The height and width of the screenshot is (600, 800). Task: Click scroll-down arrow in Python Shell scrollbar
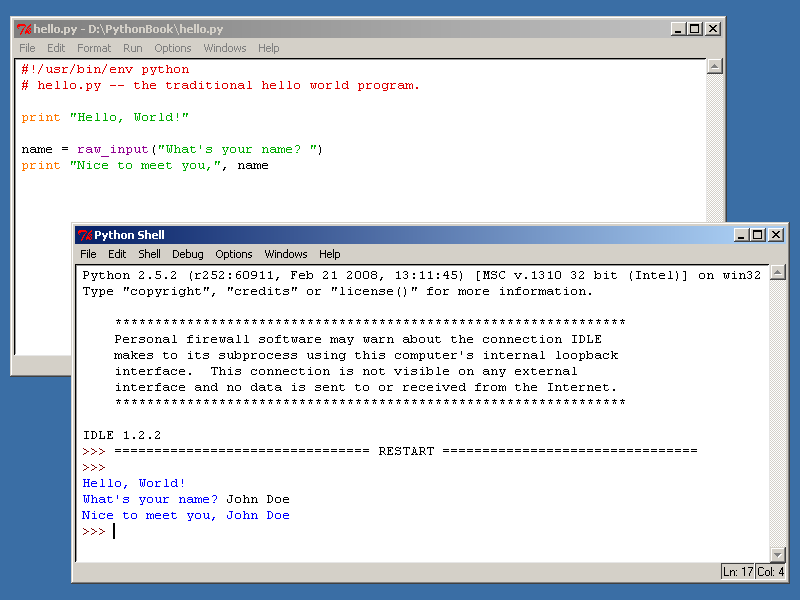click(x=778, y=555)
